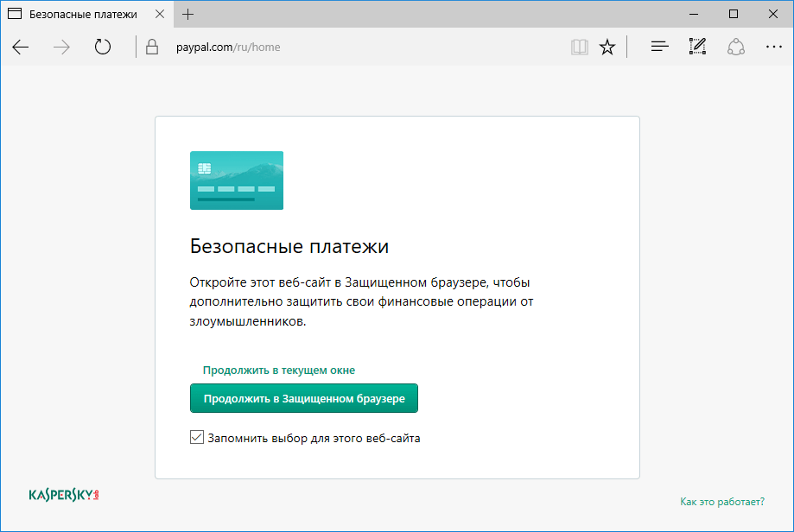
Task: Click the bank card illustration
Action: point(236,180)
